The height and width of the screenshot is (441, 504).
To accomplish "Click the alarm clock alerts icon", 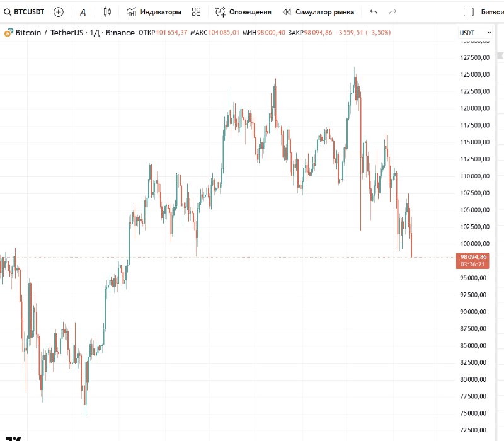I will click(x=220, y=12).
